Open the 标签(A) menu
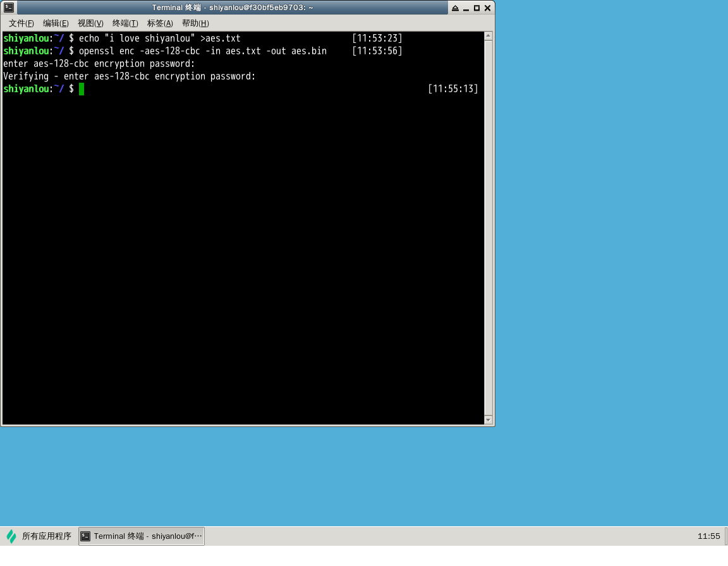Screen dimensions: 728x566 click(160, 23)
